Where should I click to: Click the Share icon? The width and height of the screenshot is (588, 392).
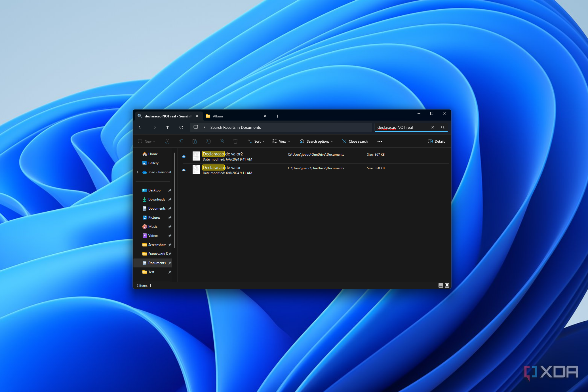coord(222,141)
